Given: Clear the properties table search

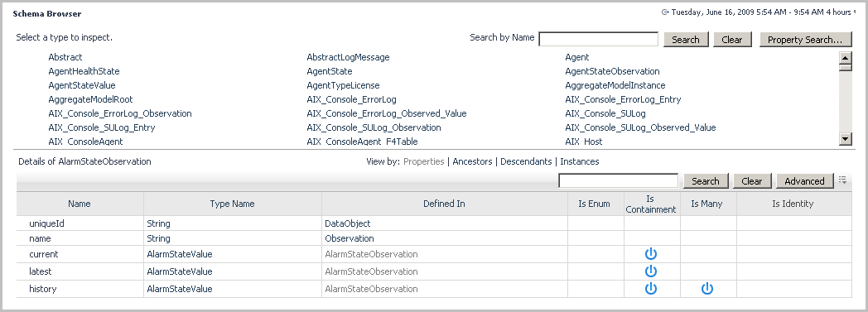Looking at the screenshot, I should (x=752, y=181).
